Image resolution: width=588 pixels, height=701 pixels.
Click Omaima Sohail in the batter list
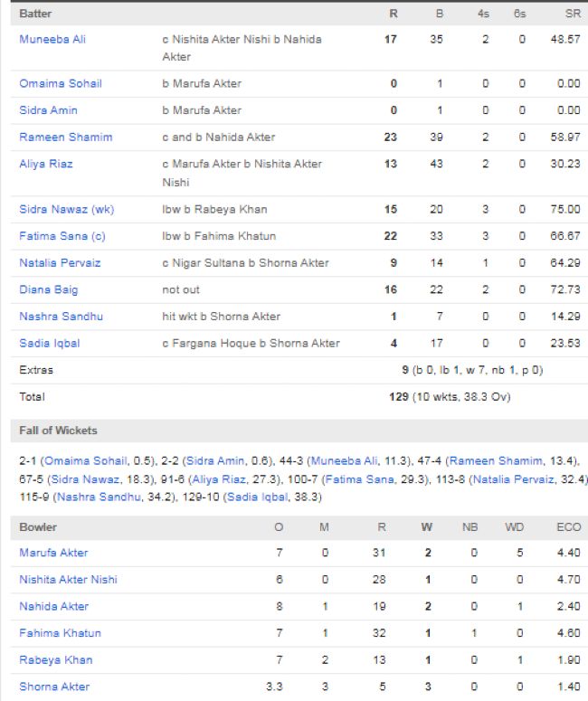(x=61, y=83)
